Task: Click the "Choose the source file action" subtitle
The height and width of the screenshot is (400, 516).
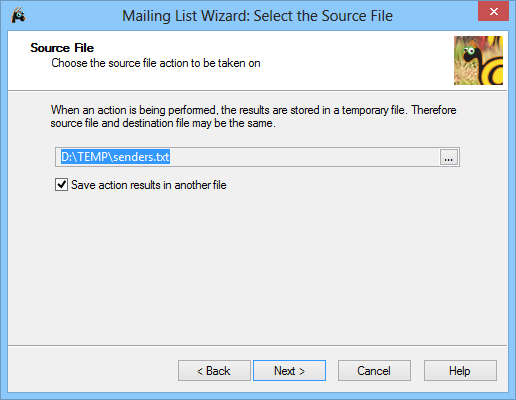Action: click(x=156, y=63)
